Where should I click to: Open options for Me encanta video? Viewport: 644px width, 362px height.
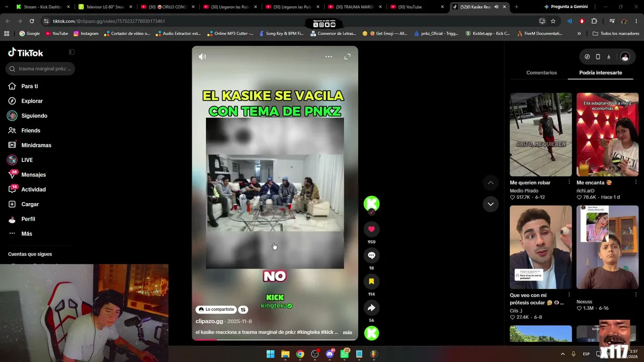(x=635, y=183)
